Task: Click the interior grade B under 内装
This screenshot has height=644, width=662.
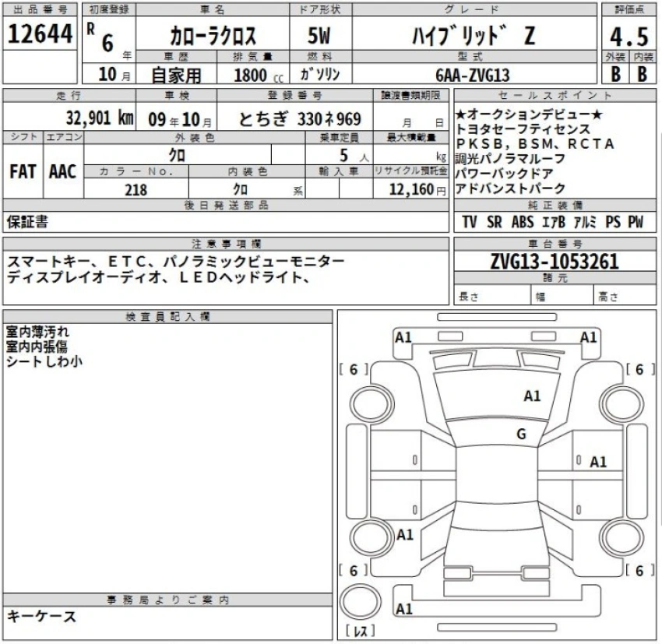Action: [643, 74]
